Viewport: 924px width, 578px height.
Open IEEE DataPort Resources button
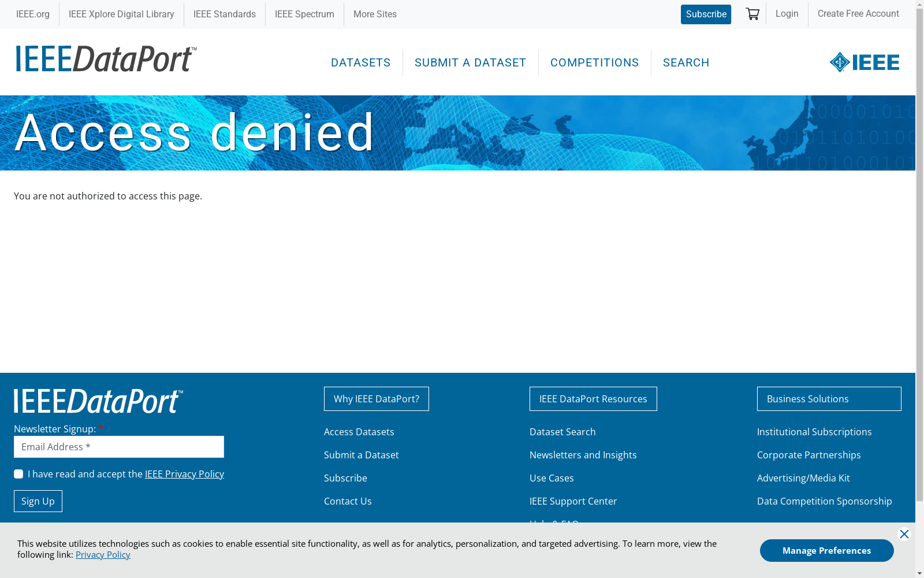[x=593, y=399]
